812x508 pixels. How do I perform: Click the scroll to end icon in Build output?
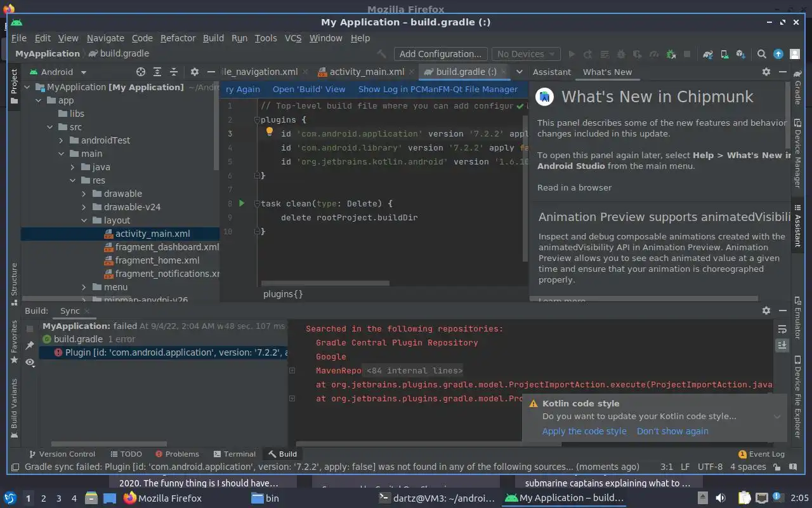[x=782, y=345]
